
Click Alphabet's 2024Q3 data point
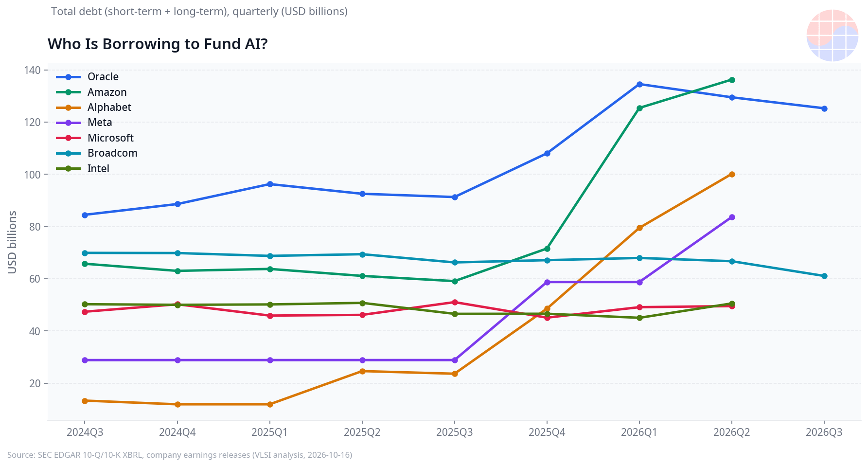[x=85, y=401]
